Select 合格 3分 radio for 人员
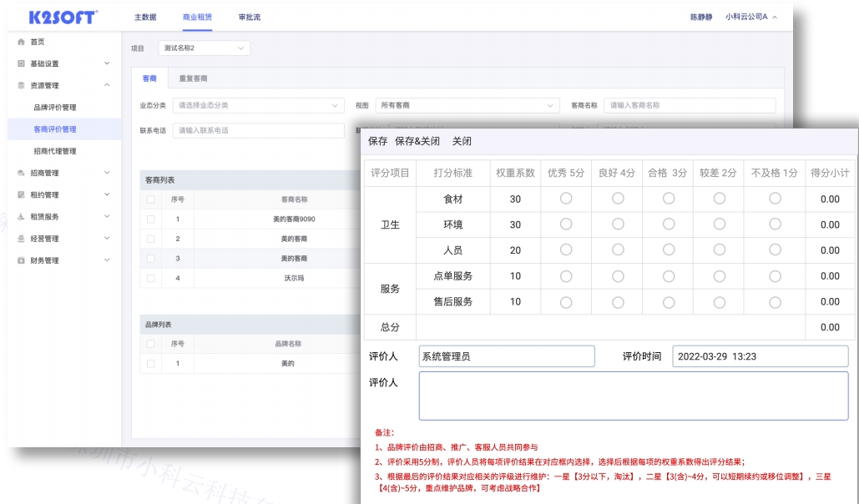The height and width of the screenshot is (504, 859). tap(669, 249)
